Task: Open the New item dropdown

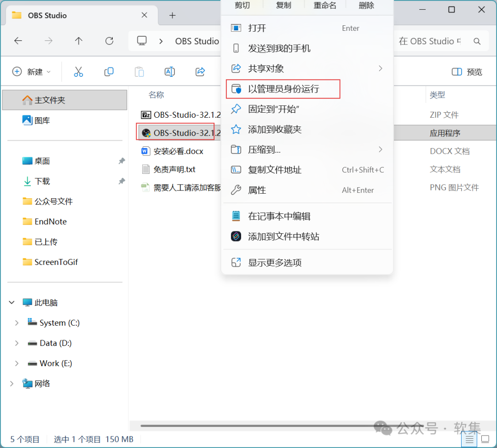Action: pos(31,72)
